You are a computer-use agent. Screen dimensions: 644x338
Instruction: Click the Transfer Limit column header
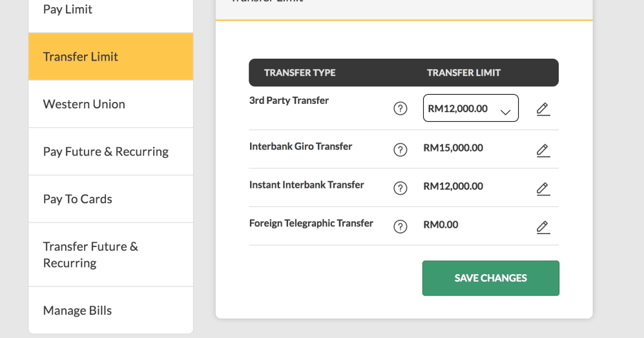(x=464, y=73)
